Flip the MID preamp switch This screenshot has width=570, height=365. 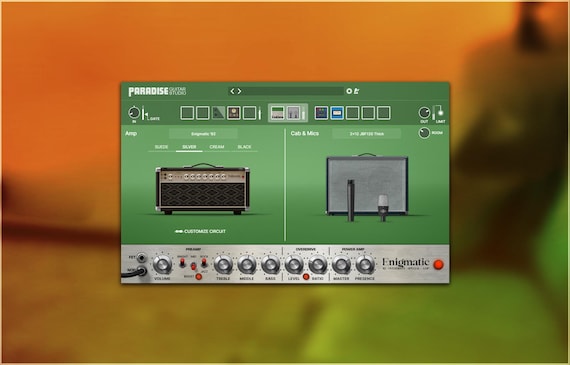pos(193,266)
